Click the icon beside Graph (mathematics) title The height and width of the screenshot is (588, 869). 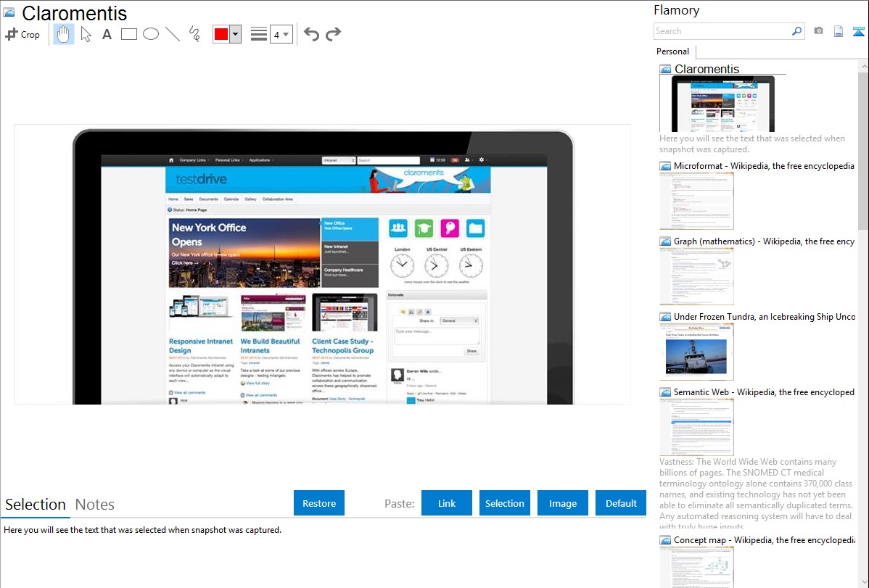(x=666, y=241)
